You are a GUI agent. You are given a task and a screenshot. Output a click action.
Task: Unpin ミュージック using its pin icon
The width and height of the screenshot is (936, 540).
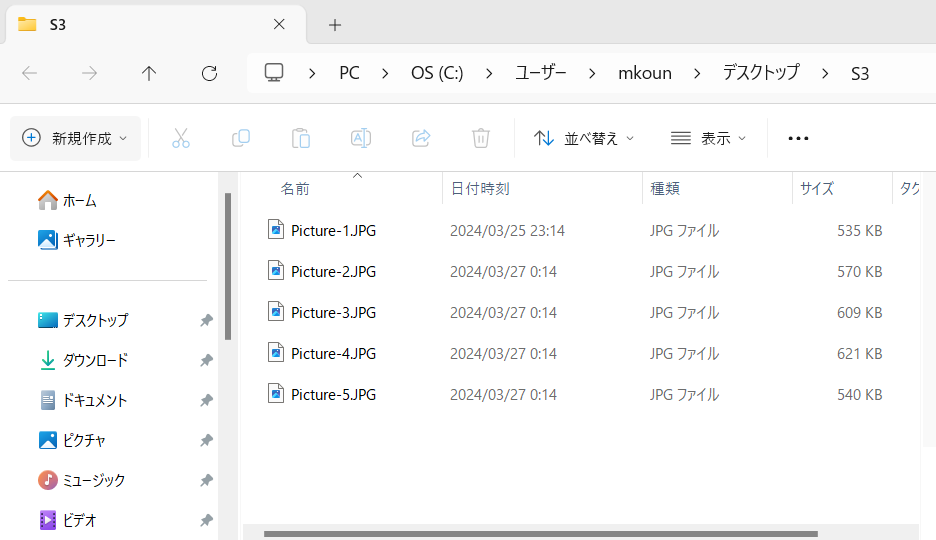(x=206, y=480)
